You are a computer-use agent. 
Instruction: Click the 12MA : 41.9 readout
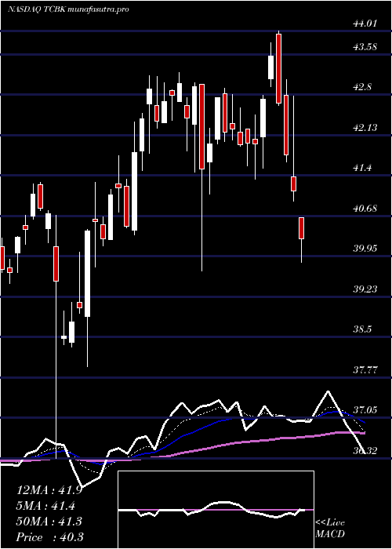49,490
